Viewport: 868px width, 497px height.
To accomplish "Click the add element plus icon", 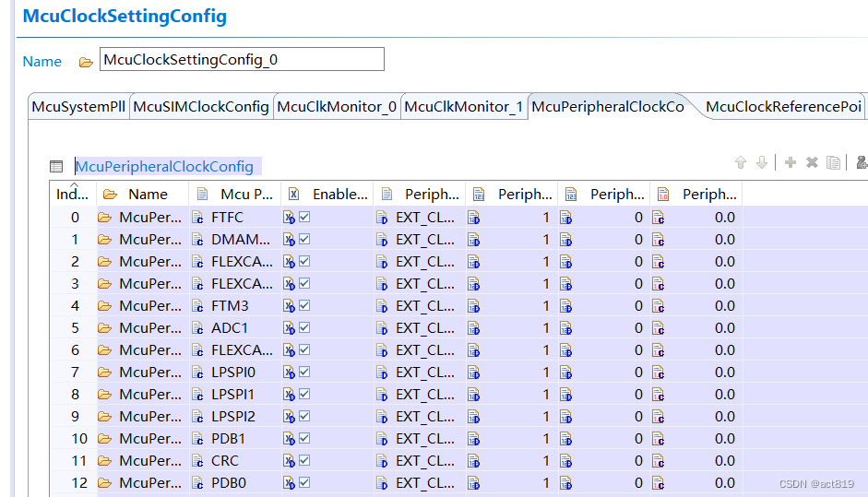I will click(x=791, y=163).
